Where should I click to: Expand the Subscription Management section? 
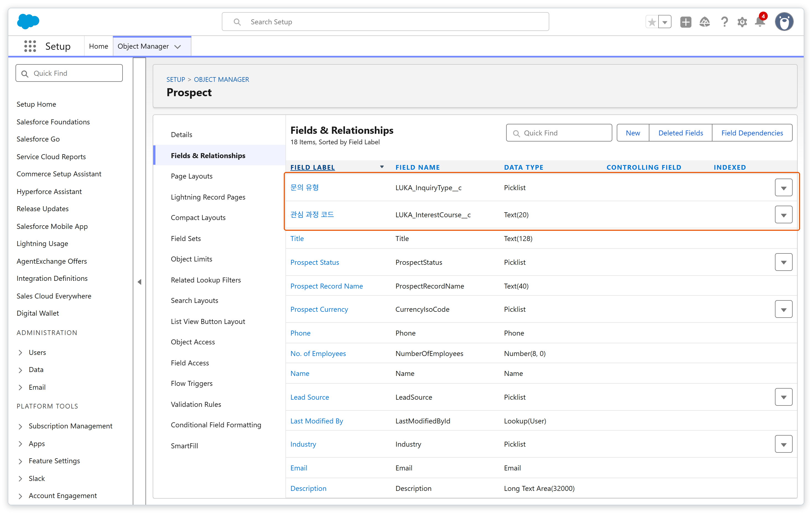pos(20,426)
